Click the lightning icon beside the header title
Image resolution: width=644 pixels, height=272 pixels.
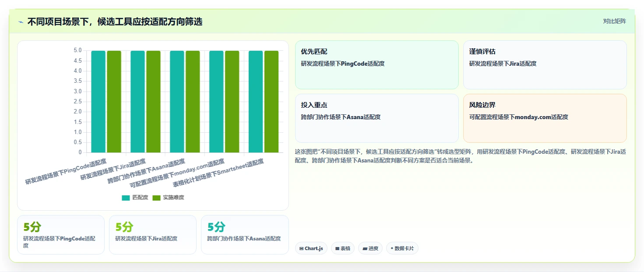click(x=21, y=22)
